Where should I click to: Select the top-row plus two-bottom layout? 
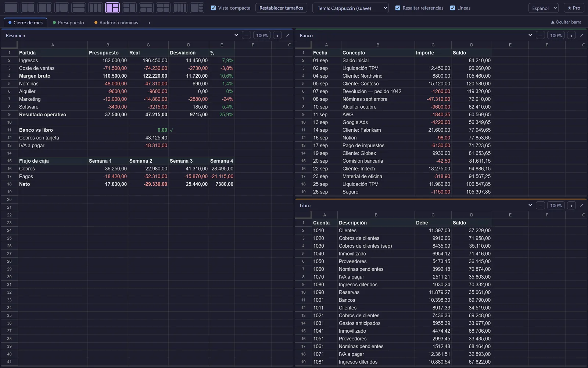pyautogui.click(x=146, y=8)
